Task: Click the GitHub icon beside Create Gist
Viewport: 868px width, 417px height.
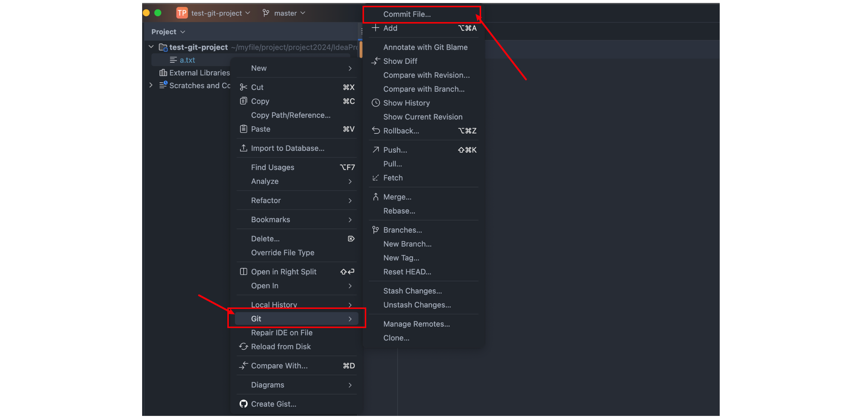Action: click(x=243, y=404)
